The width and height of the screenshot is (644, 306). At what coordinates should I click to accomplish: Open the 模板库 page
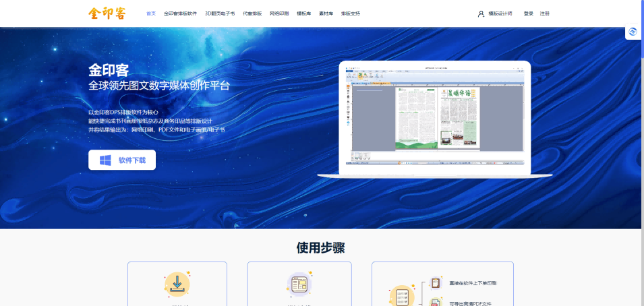point(303,13)
